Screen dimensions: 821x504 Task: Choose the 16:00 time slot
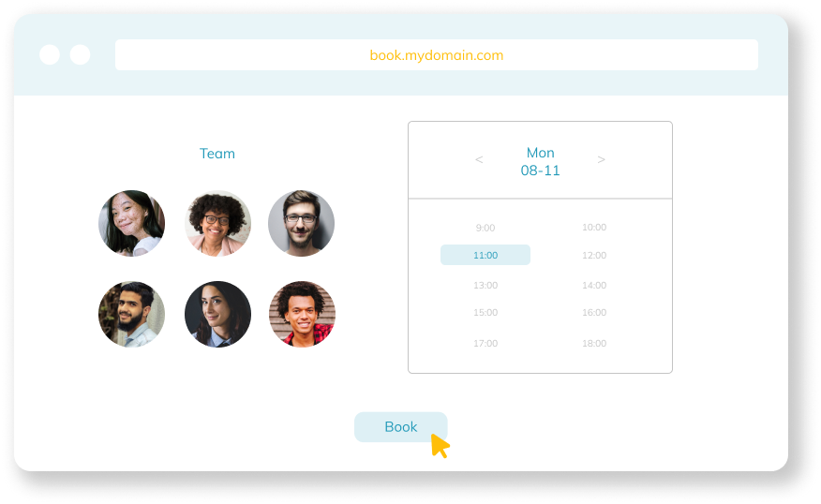594,313
